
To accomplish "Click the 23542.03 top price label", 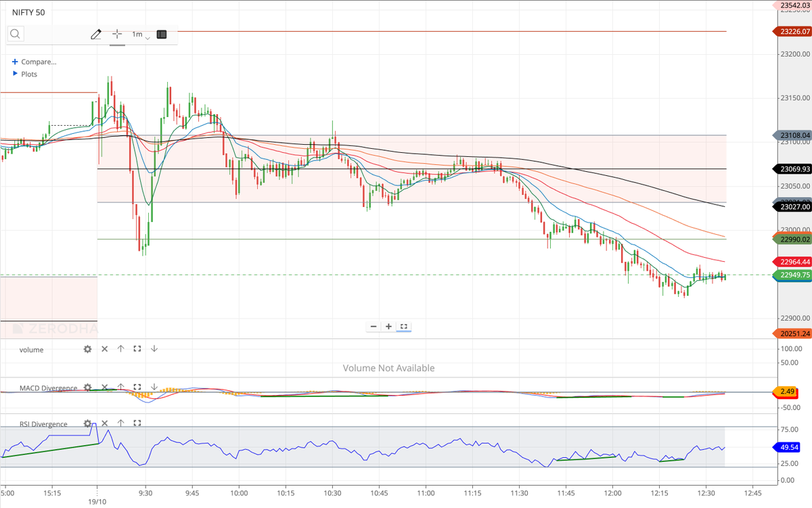I will coord(792,5).
